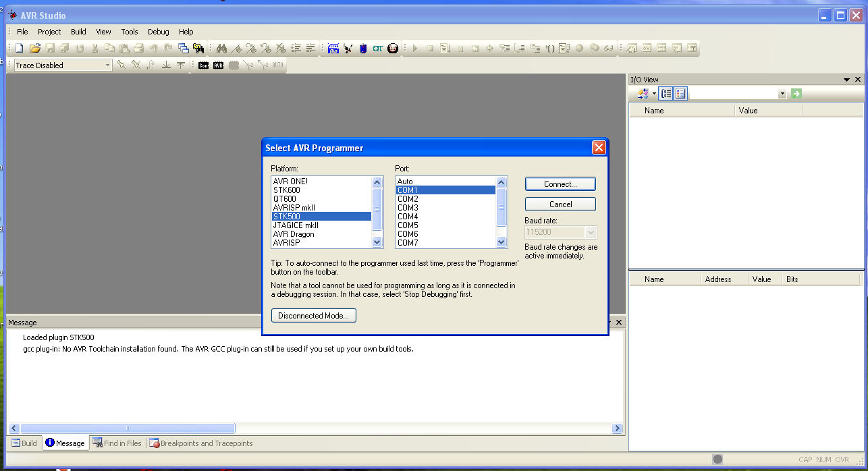The width and height of the screenshot is (868, 471).
Task: Click the ladybug debug icon
Action: [x=393, y=48]
